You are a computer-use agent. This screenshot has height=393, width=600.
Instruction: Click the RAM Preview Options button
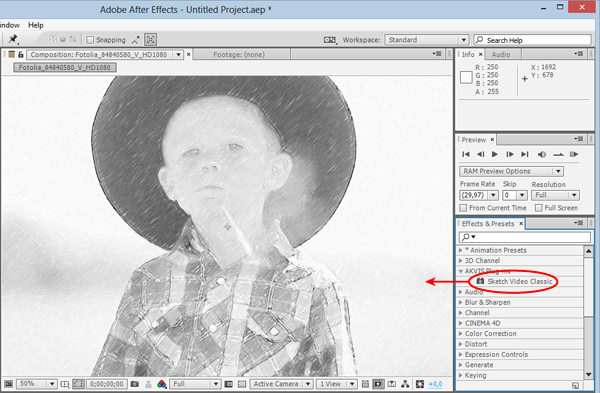[511, 171]
